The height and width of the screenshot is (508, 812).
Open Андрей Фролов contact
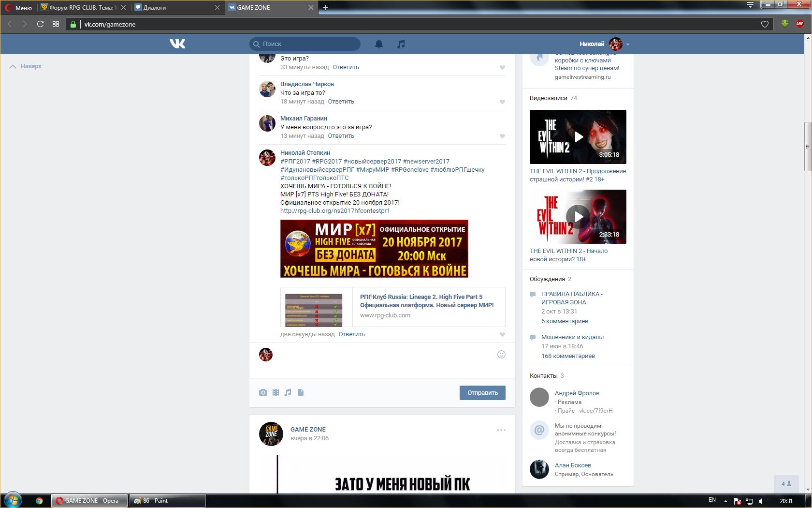[x=577, y=393]
